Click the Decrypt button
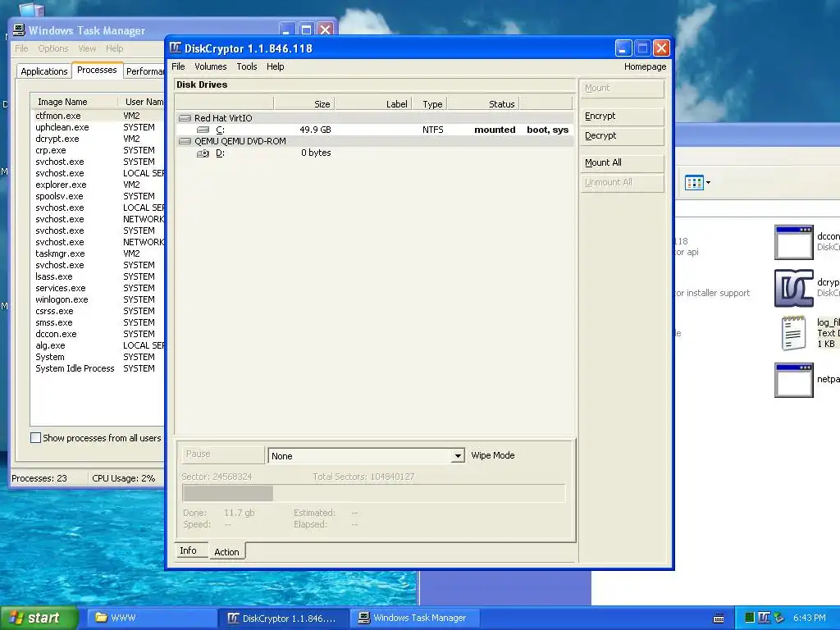 pos(622,136)
